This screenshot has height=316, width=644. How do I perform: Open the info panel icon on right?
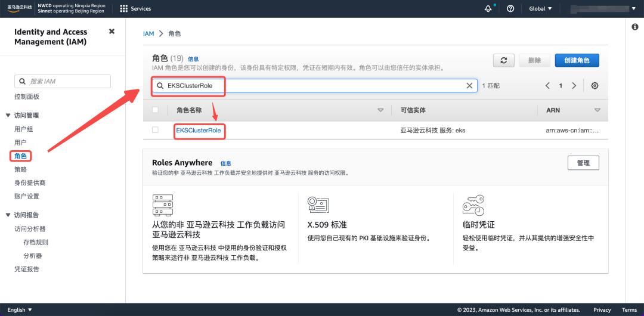click(x=634, y=27)
